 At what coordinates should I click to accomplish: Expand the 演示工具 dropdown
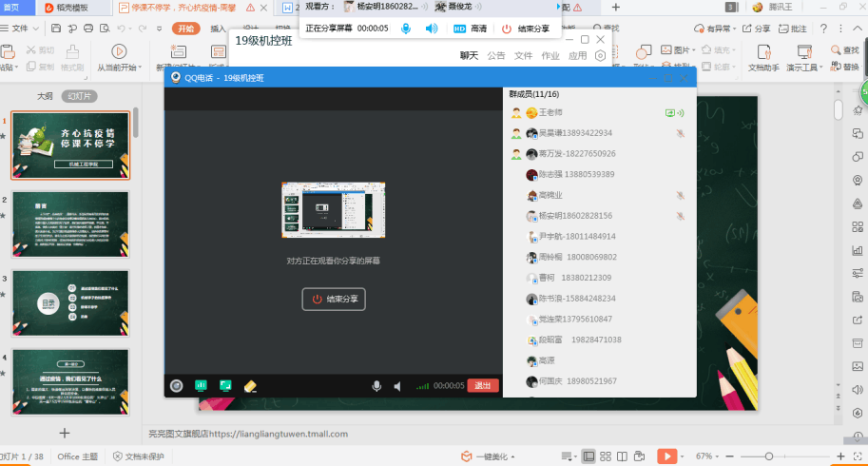coord(821,68)
